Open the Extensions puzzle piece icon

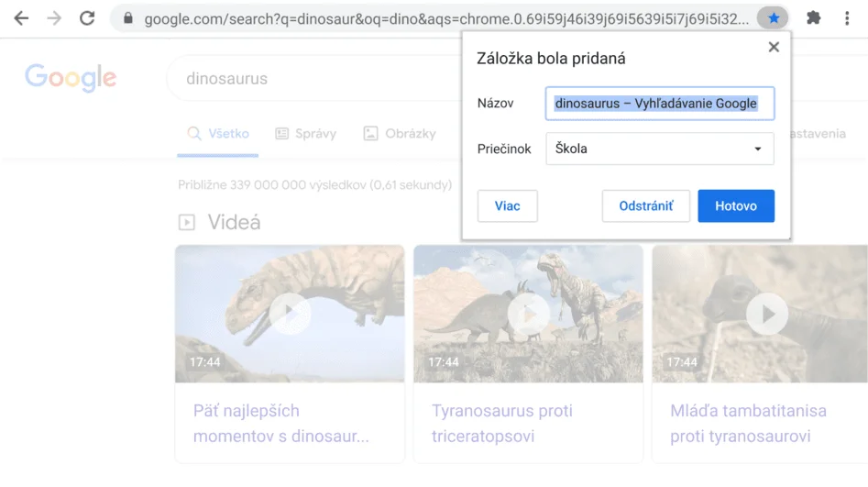click(x=813, y=18)
